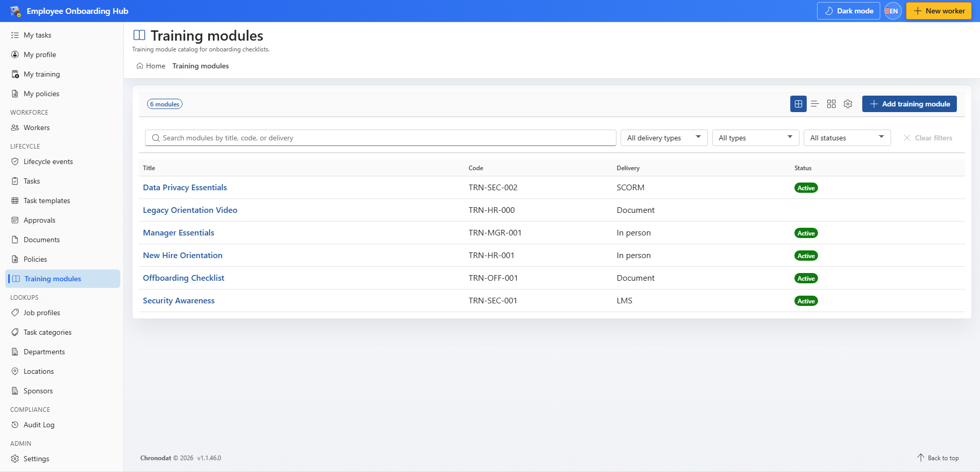Open My training in sidebar
This screenshot has width=980, height=472.
point(63,74)
